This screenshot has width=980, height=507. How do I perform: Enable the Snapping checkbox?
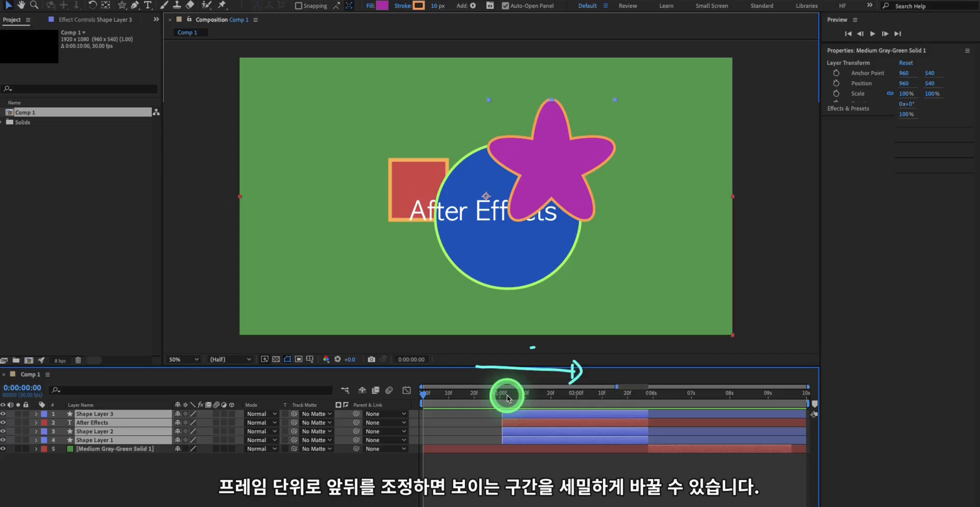[299, 6]
